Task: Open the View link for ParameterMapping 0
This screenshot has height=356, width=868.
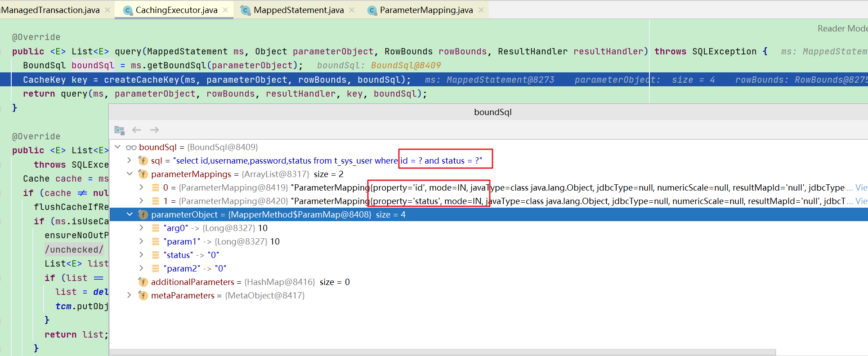Action: [861, 187]
